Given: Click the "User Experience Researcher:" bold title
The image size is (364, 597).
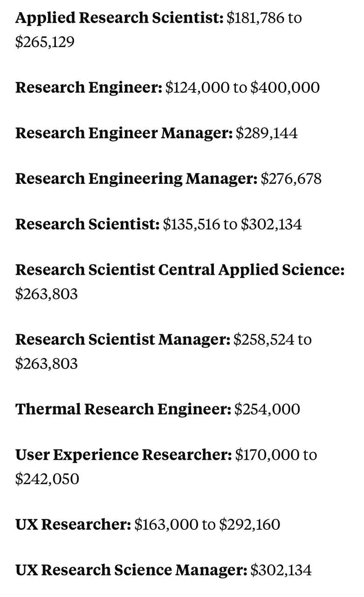Looking at the screenshot, I should [124, 454].
